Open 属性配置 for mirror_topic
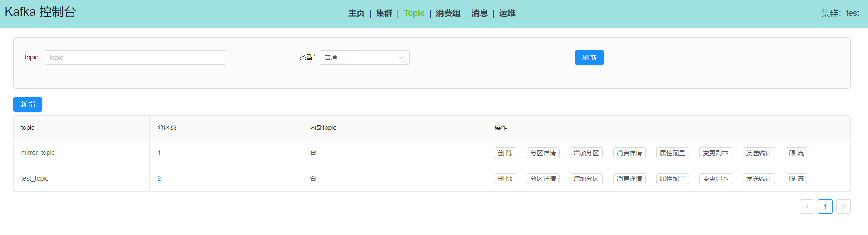Viewport: 868px width, 235px height. pos(672,153)
